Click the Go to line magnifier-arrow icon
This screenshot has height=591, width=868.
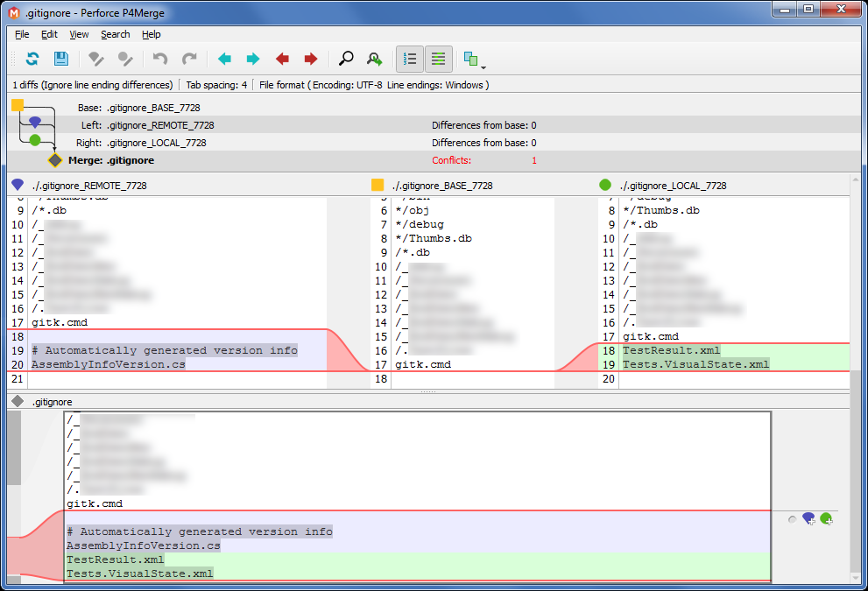pyautogui.click(x=375, y=59)
